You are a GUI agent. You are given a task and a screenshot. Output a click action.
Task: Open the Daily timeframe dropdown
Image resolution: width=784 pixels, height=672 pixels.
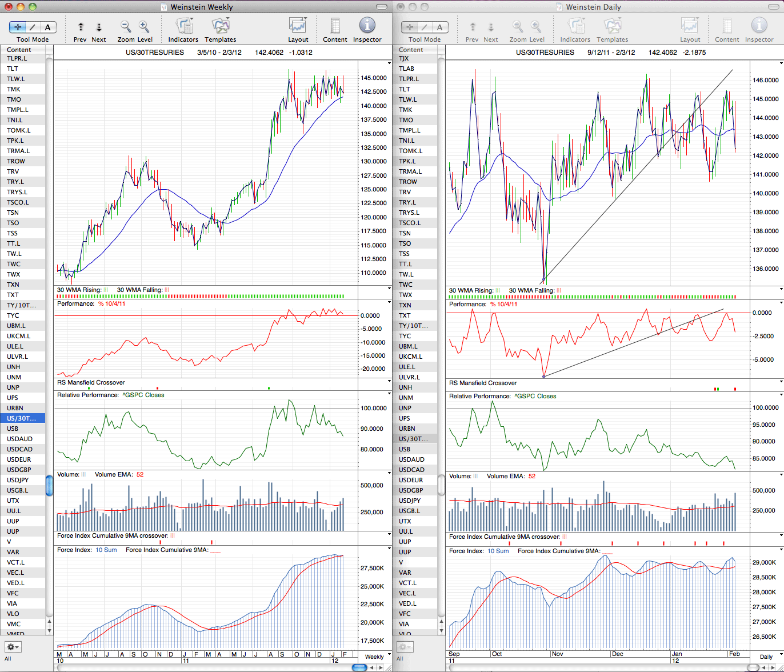tap(766, 657)
